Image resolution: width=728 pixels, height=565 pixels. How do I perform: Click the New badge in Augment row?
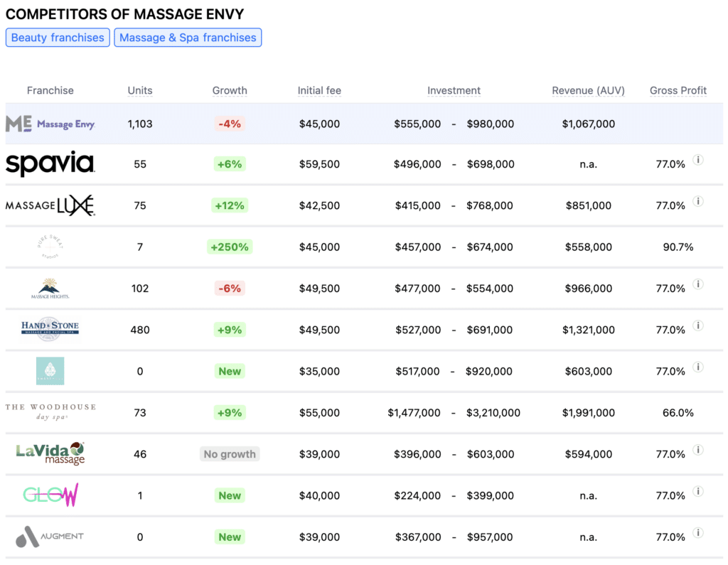coord(230,537)
